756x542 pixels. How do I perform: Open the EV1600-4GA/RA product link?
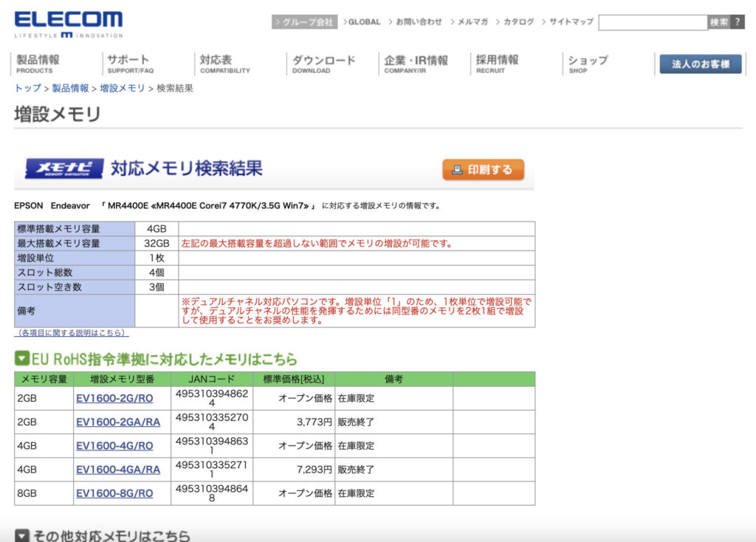[118, 469]
